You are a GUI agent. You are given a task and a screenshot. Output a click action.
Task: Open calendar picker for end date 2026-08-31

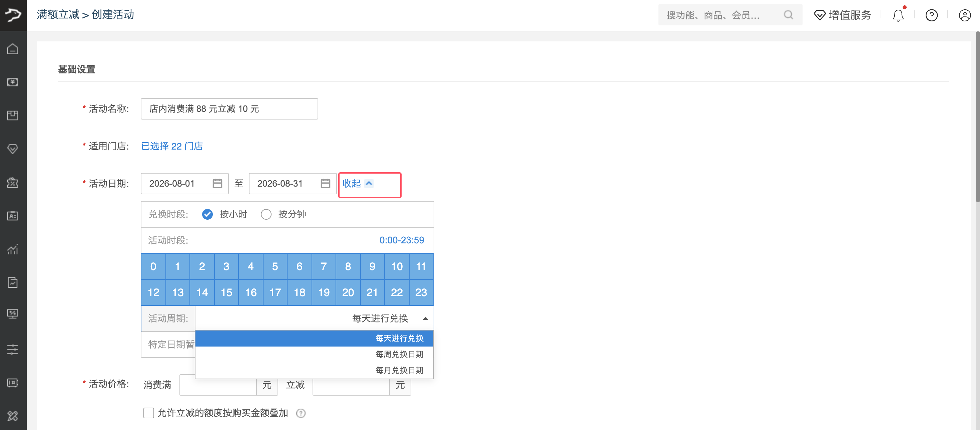[x=325, y=184]
